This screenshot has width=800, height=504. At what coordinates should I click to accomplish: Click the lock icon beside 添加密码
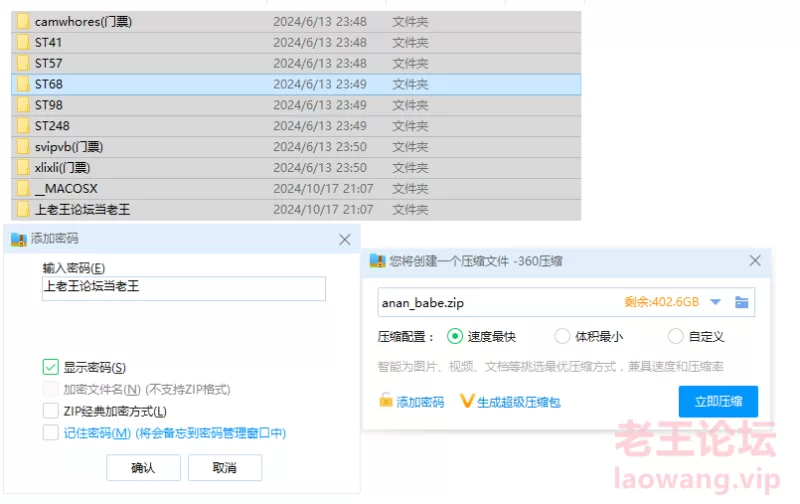coord(386,400)
